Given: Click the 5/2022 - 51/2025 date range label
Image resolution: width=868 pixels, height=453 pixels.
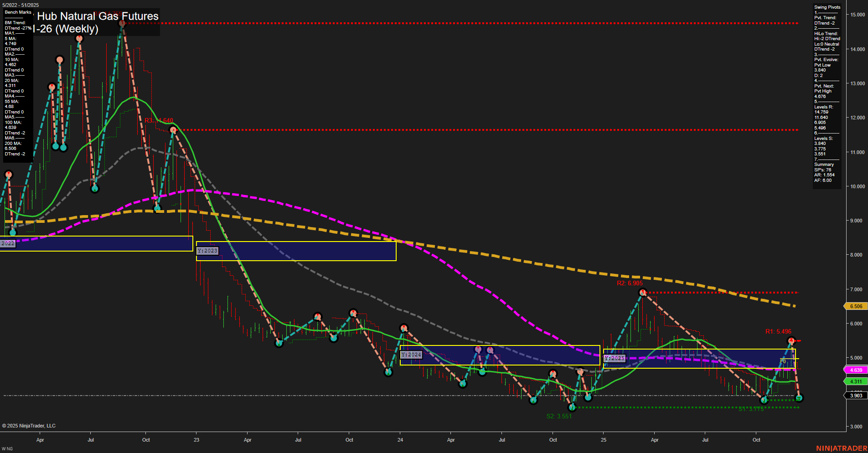Looking at the screenshot, I should coord(21,5).
